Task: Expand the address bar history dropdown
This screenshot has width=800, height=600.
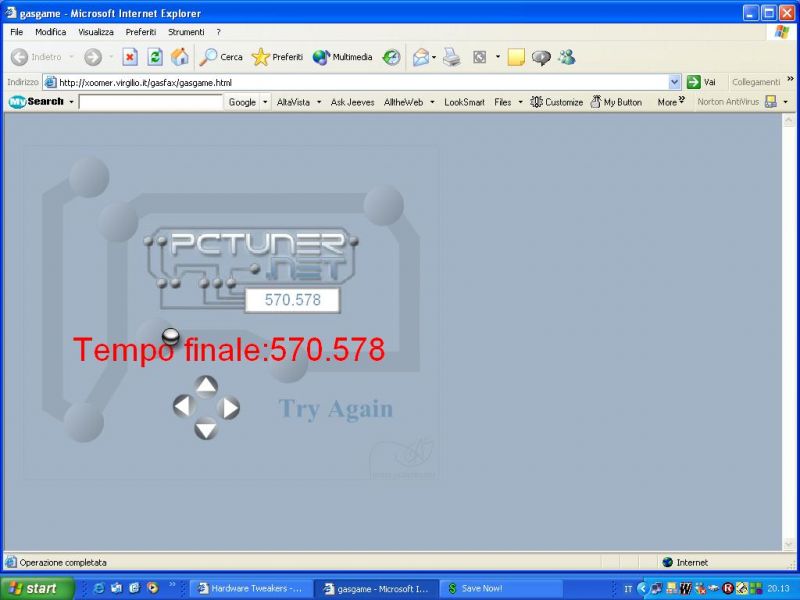Action: pos(674,82)
